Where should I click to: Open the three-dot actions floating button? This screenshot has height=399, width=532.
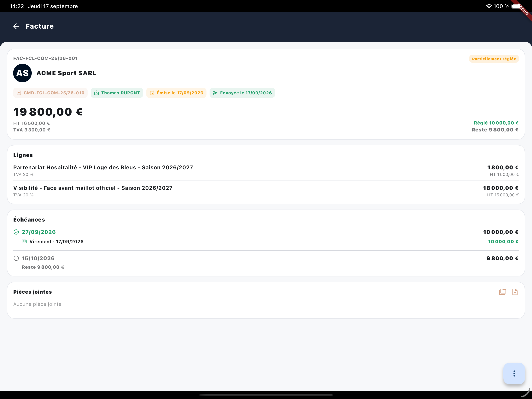click(x=514, y=373)
